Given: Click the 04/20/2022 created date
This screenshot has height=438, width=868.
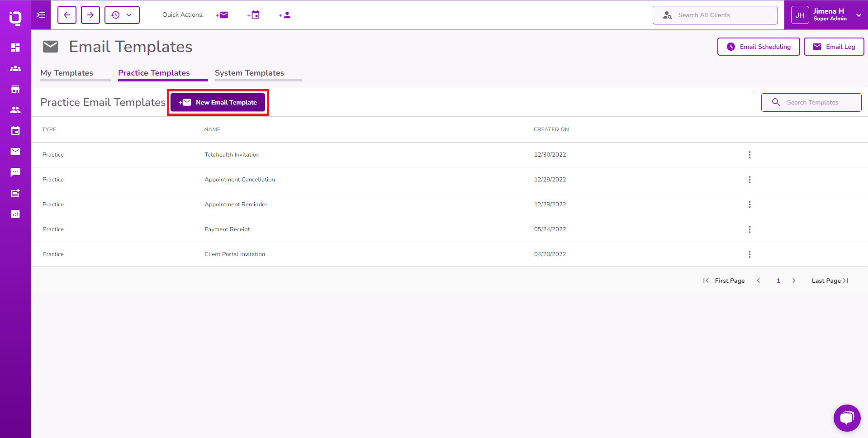Looking at the screenshot, I should click(550, 254).
